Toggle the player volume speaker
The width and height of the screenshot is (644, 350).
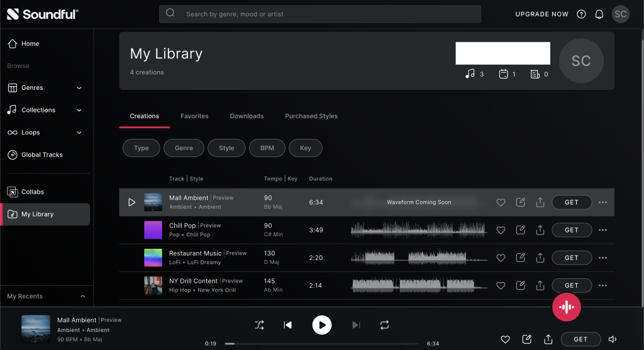613,339
